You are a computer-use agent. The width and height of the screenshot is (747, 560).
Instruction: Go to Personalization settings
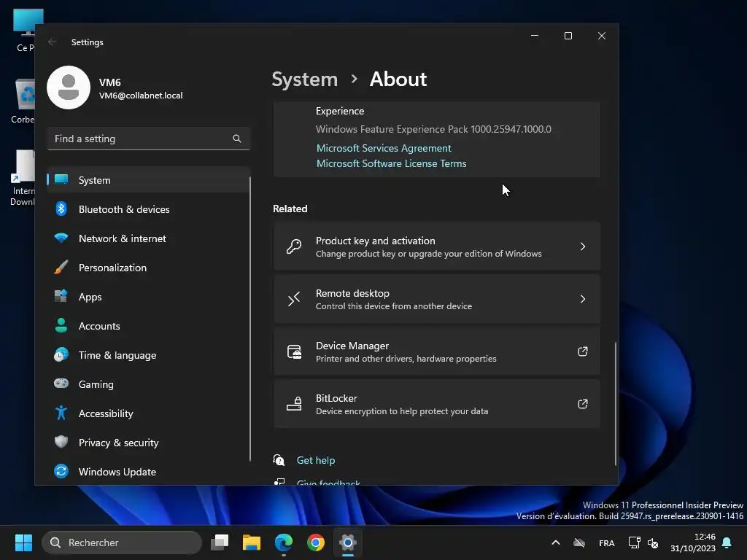[149, 267]
